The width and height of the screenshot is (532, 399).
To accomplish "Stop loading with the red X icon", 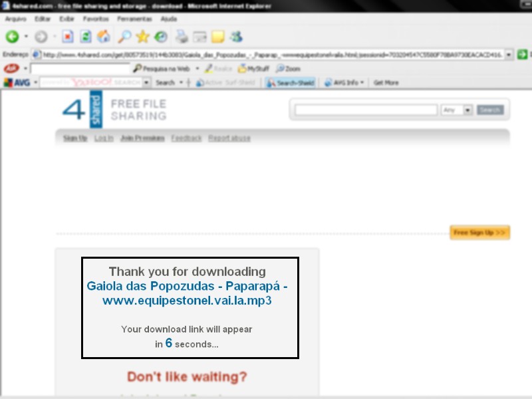I will coord(67,37).
